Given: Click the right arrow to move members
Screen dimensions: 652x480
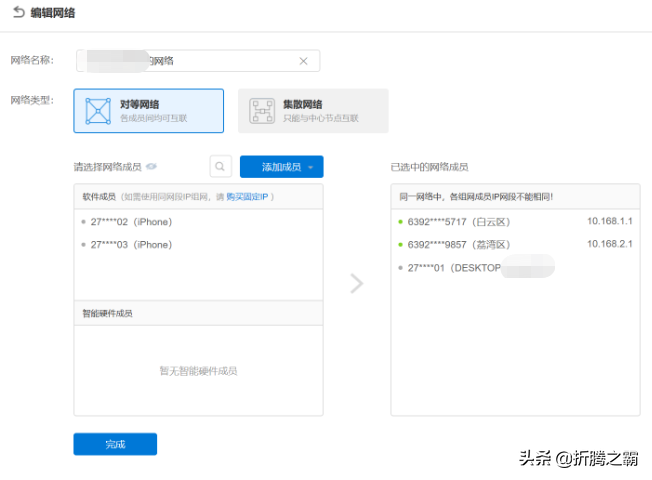Looking at the screenshot, I should [x=357, y=284].
